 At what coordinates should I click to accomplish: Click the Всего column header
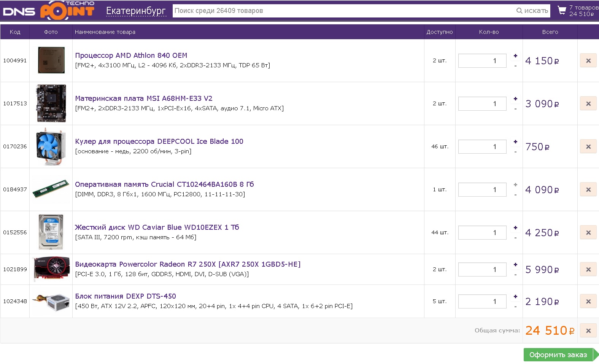tap(550, 32)
